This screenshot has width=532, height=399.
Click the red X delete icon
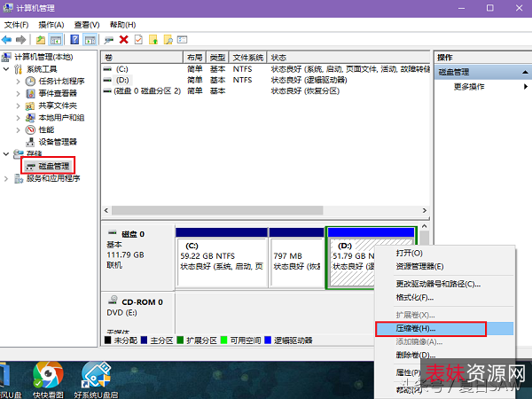click(124, 40)
